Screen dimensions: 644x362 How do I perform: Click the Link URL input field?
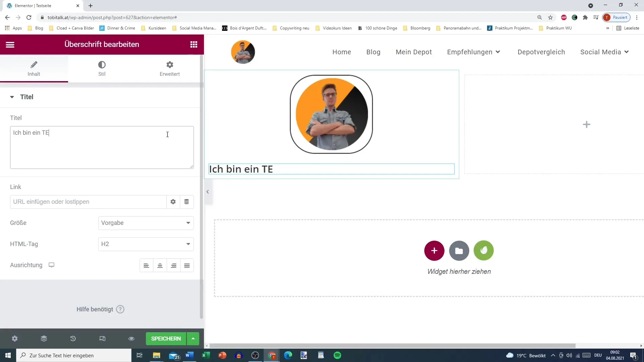coord(88,202)
